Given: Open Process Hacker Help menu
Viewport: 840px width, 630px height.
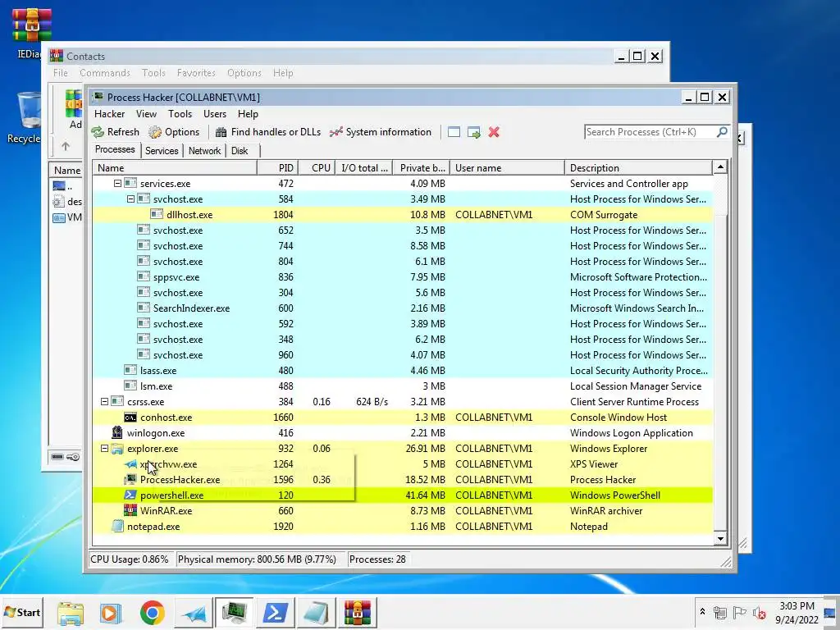Looking at the screenshot, I should [248, 113].
